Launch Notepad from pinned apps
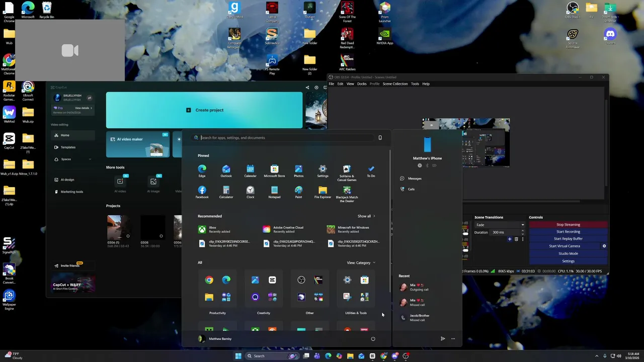This screenshot has height=362, width=644. click(x=274, y=192)
